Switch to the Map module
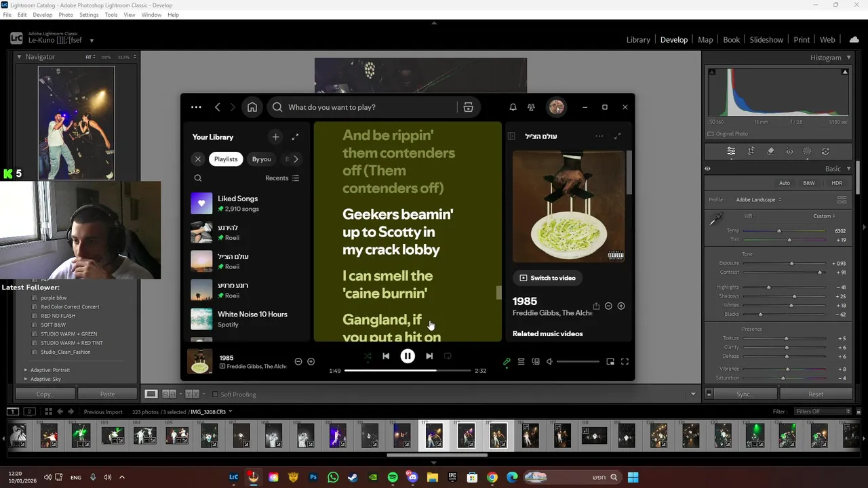This screenshot has width=868, height=488. [x=705, y=40]
